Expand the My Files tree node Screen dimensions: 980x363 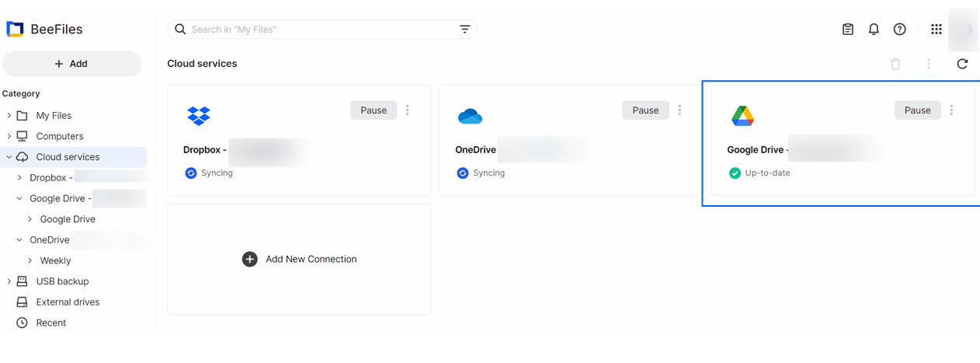point(9,116)
